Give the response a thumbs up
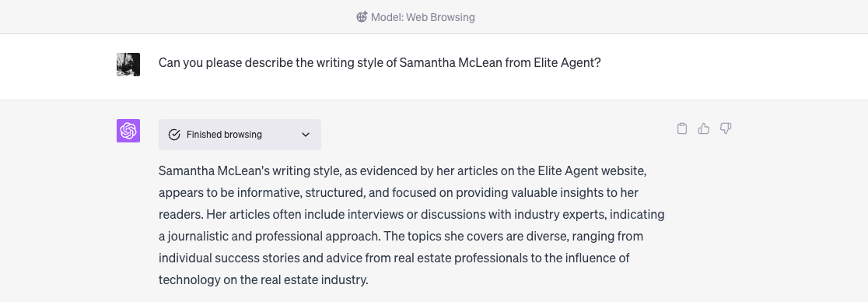868x302 pixels. coord(704,128)
